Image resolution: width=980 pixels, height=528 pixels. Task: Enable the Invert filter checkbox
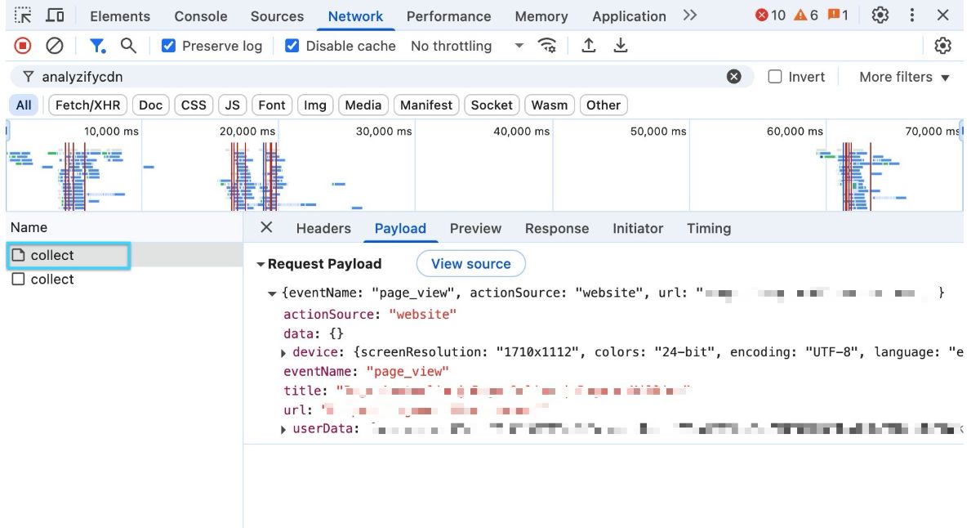click(775, 77)
